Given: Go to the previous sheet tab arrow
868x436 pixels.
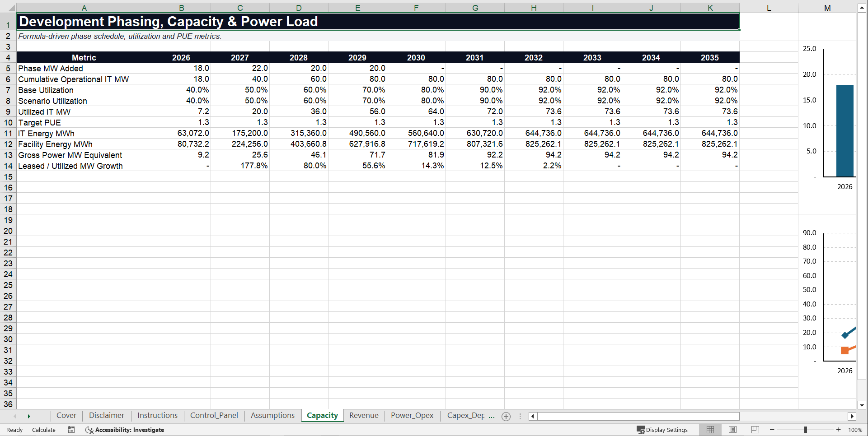Looking at the screenshot, I should pos(15,416).
